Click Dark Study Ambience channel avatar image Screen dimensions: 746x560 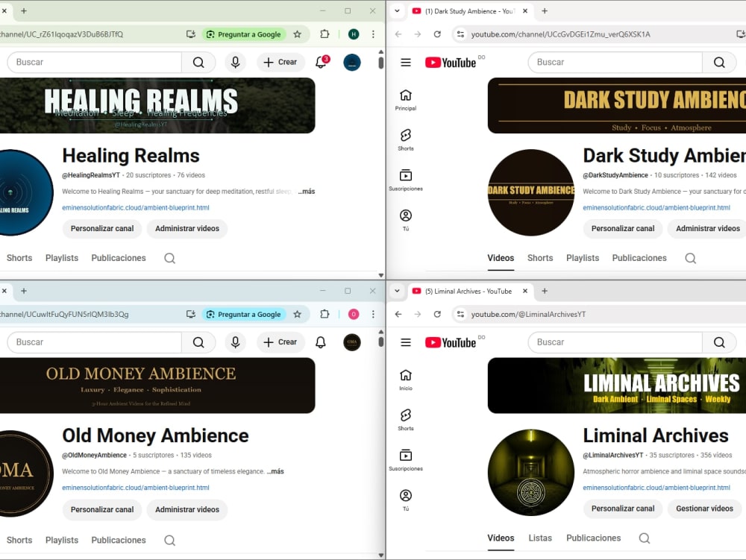(x=531, y=192)
